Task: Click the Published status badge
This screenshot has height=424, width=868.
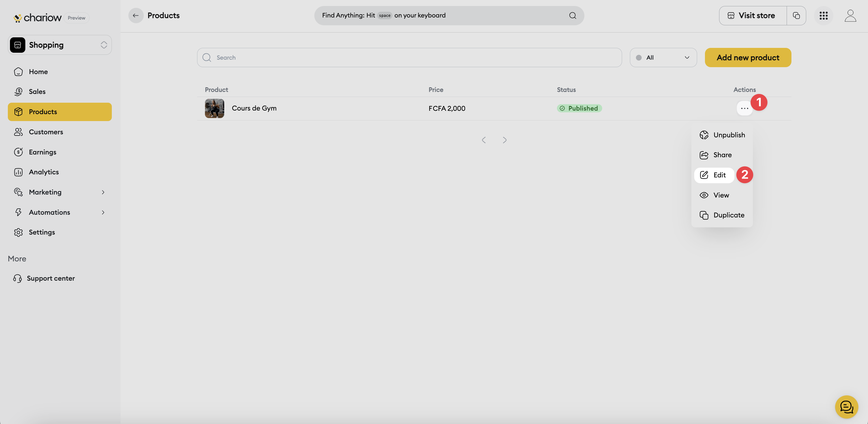Action: point(579,108)
